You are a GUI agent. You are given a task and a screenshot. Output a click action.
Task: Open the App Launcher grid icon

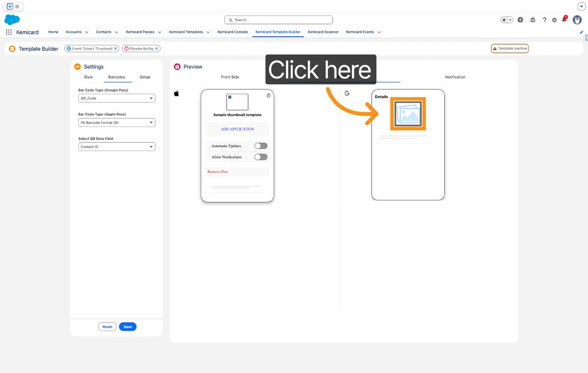tap(9, 32)
